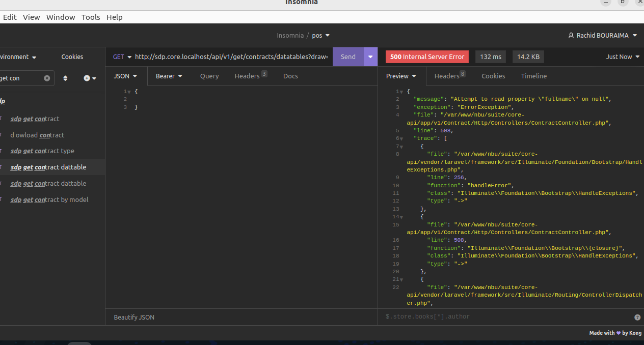Collapse the trace array fold arrow at line 6
Screen dimensions: 644x345
(401, 138)
